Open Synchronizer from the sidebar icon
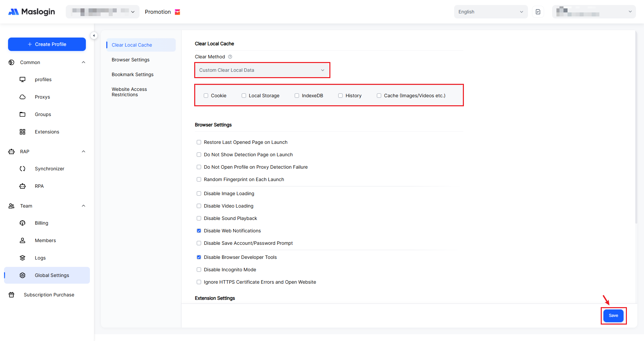 (x=22, y=169)
